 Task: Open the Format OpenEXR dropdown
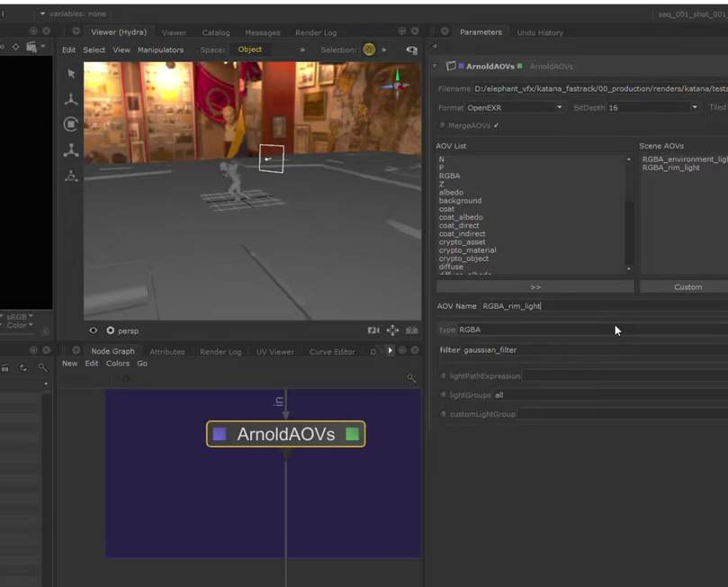click(x=513, y=107)
